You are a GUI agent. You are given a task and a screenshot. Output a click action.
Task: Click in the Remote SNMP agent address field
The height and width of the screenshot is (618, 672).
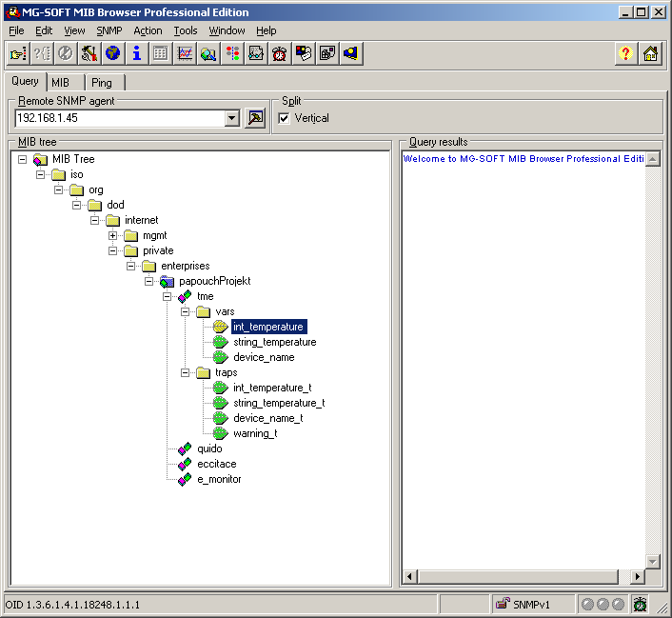pos(120,118)
